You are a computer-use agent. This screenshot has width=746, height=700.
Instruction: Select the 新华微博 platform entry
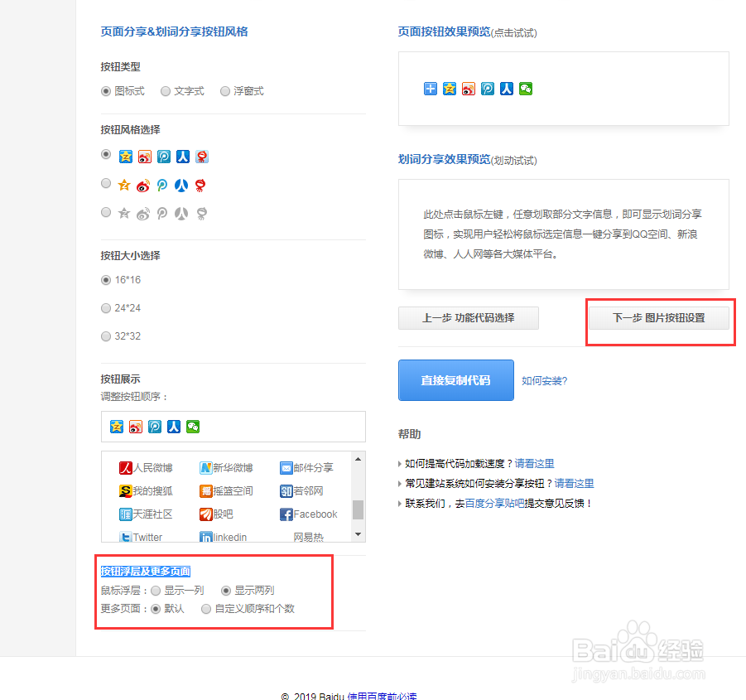pos(229,468)
